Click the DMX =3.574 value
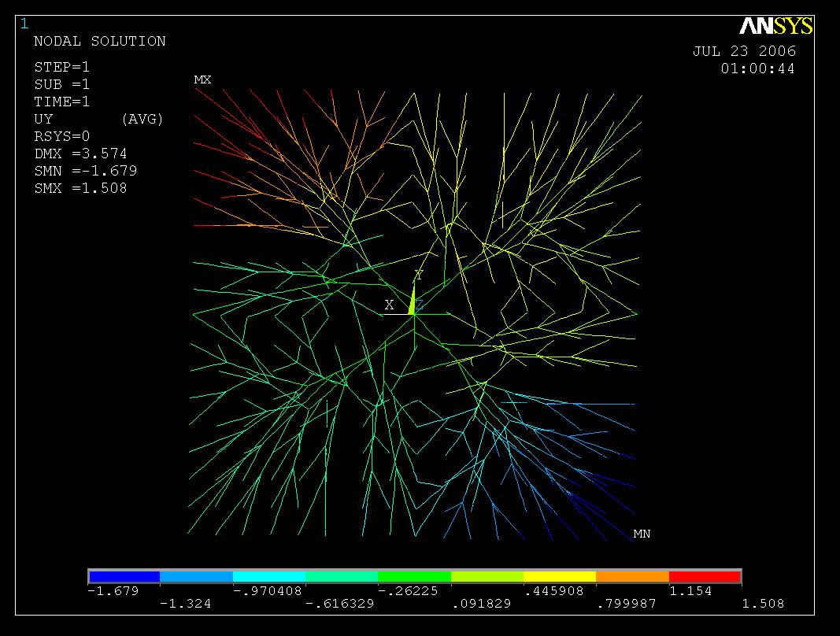Viewport: 840px width, 636px height. pyautogui.click(x=80, y=153)
